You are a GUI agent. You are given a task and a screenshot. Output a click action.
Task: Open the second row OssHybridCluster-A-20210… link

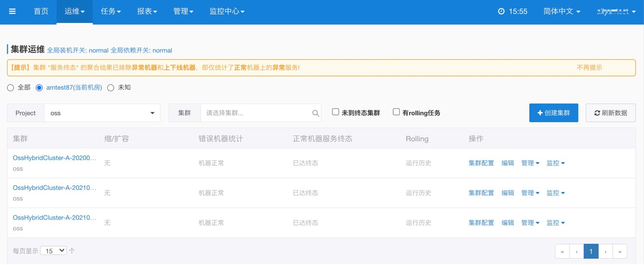tap(54, 188)
